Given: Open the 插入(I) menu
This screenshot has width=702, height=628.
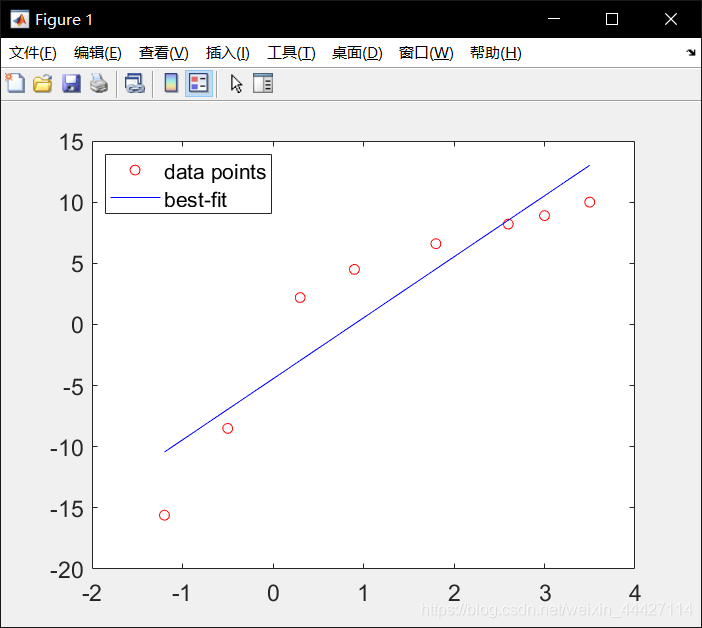Looking at the screenshot, I should 228,53.
